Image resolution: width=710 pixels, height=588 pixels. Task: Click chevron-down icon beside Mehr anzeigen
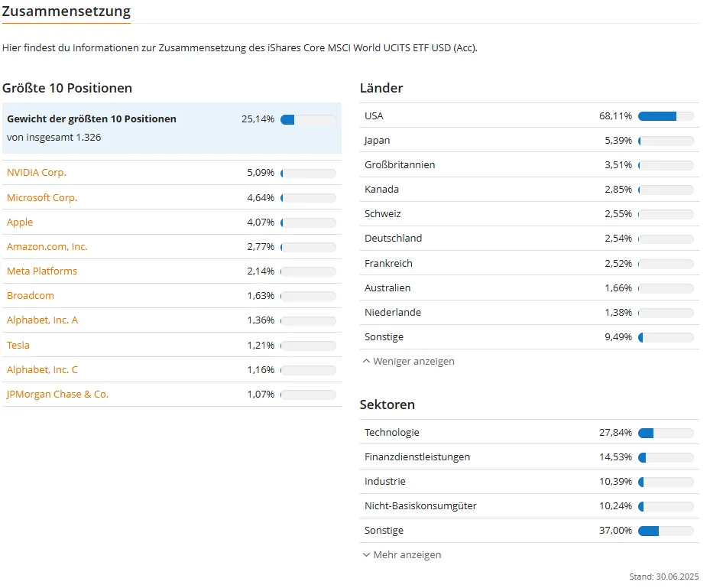pos(366,554)
